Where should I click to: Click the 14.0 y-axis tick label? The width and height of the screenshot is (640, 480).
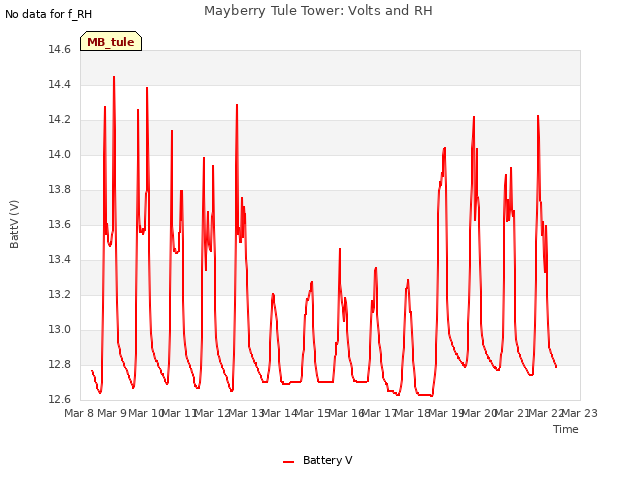tap(60, 155)
